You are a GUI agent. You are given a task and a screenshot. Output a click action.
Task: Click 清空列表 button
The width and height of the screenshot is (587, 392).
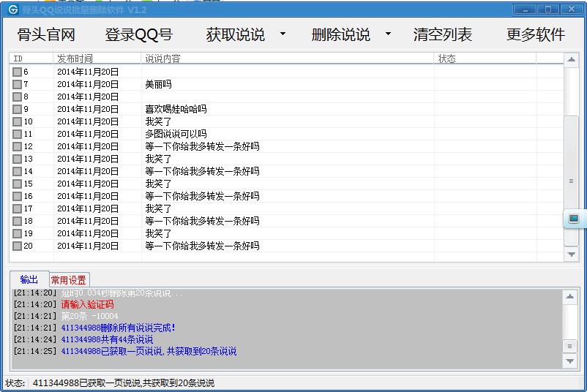443,35
